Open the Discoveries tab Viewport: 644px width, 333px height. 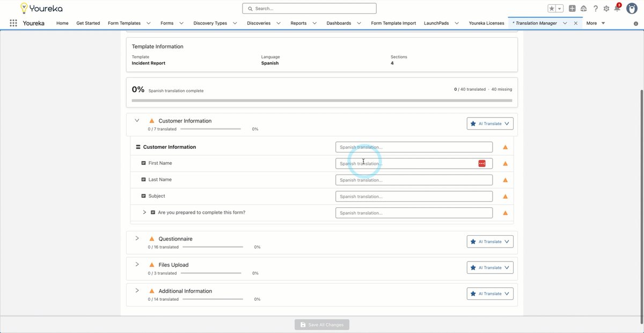point(259,23)
